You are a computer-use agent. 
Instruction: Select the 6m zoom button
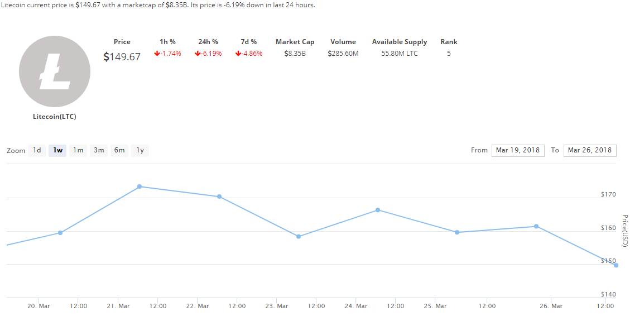[x=119, y=150]
